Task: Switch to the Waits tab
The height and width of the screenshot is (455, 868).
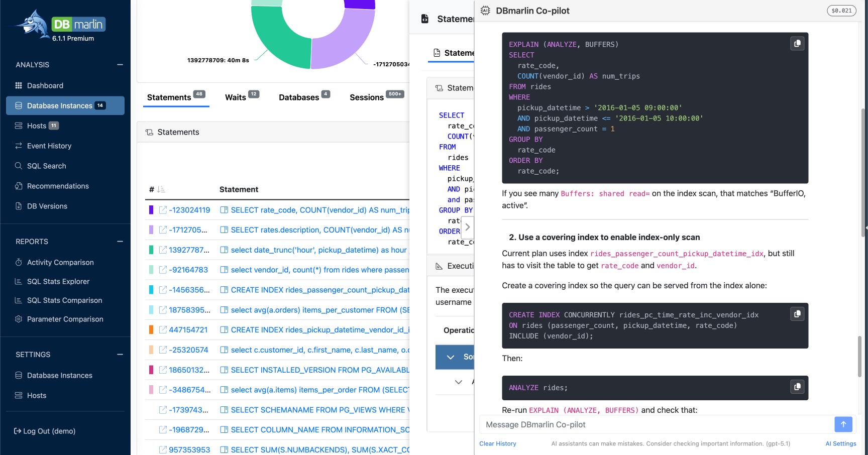Action: coord(236,97)
